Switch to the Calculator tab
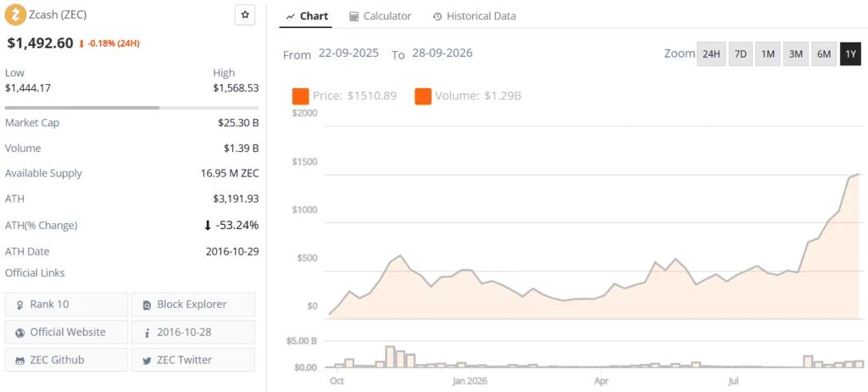This screenshot has height=392, width=868. pyautogui.click(x=381, y=16)
